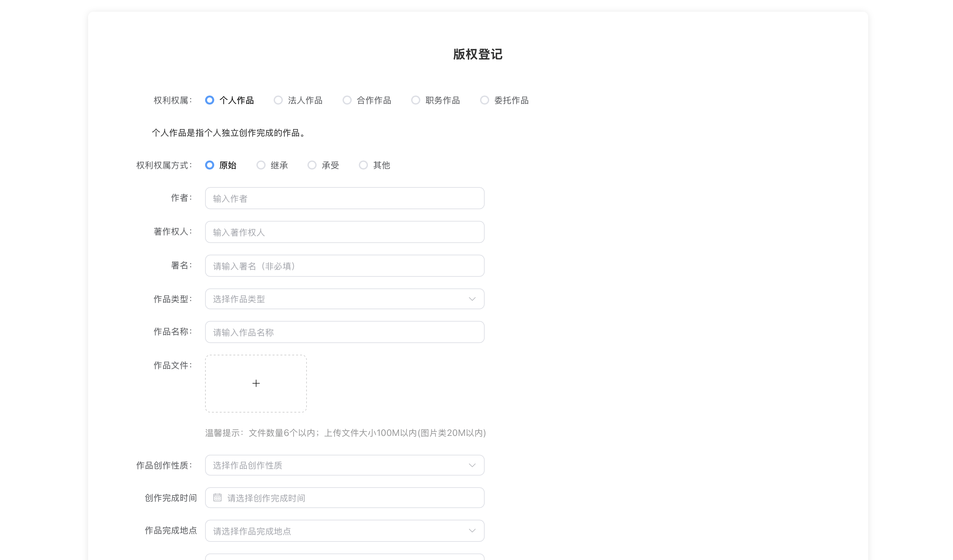Choose the 职务作品 radio button
The image size is (953, 560).
pos(416,100)
